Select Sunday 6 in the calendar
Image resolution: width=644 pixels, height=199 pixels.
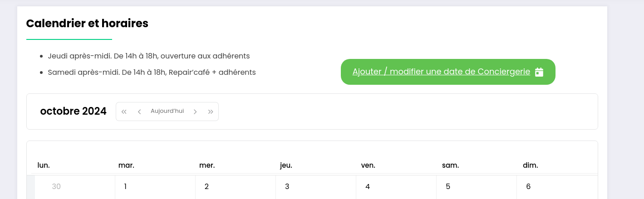tap(557, 187)
